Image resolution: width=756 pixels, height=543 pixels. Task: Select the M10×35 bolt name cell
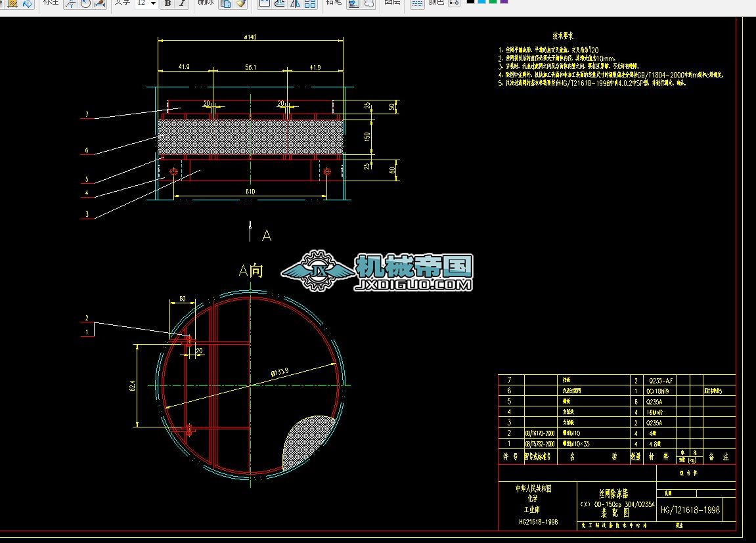[576, 445]
